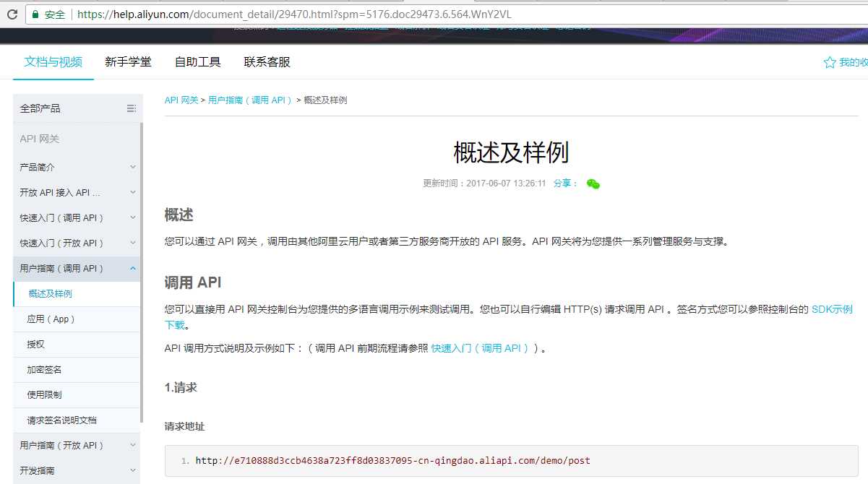
Task: Open the 自助工具 tab
Action: [x=197, y=62]
